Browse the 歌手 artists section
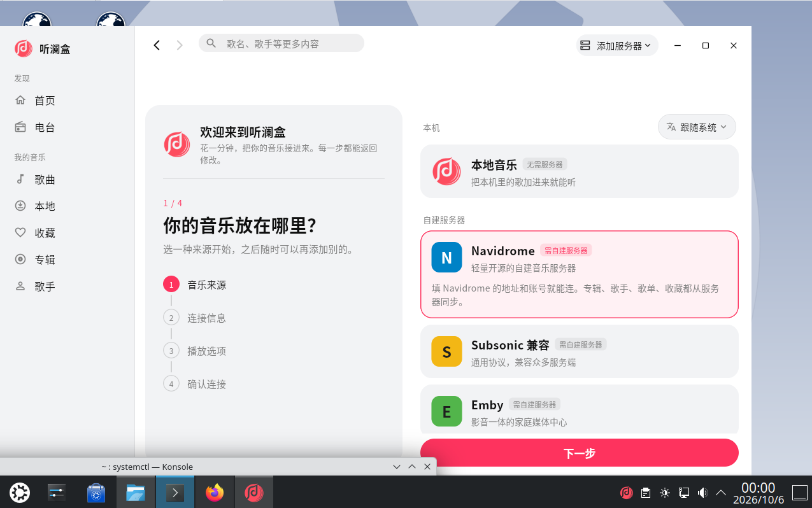Screen dimensions: 812x508 pyautogui.click(x=68, y=286)
